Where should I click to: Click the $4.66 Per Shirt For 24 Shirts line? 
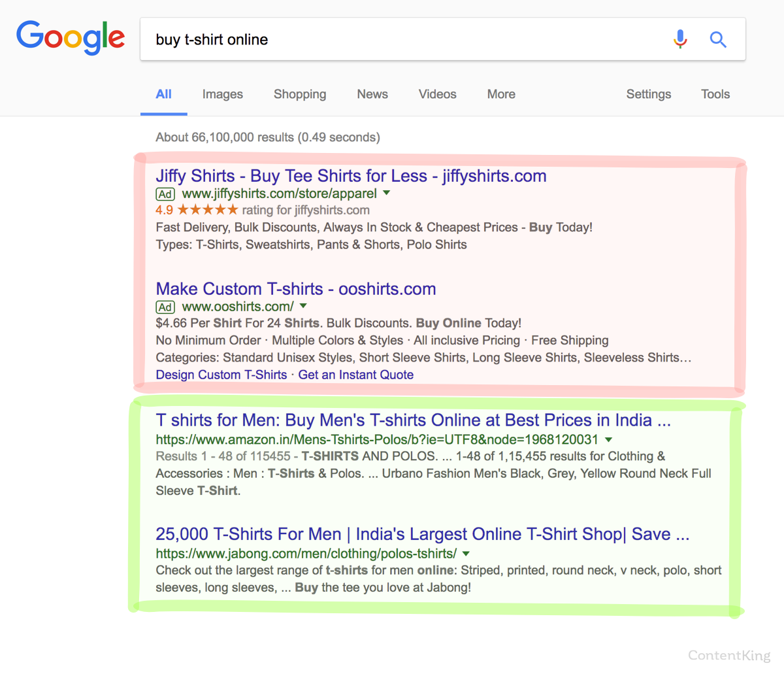[338, 323]
